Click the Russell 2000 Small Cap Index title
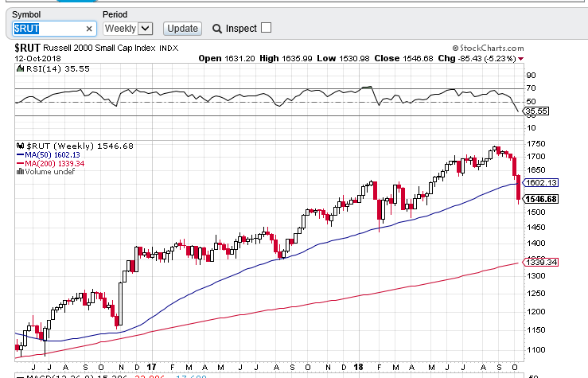Screen dimensions: 588x378 [99, 48]
